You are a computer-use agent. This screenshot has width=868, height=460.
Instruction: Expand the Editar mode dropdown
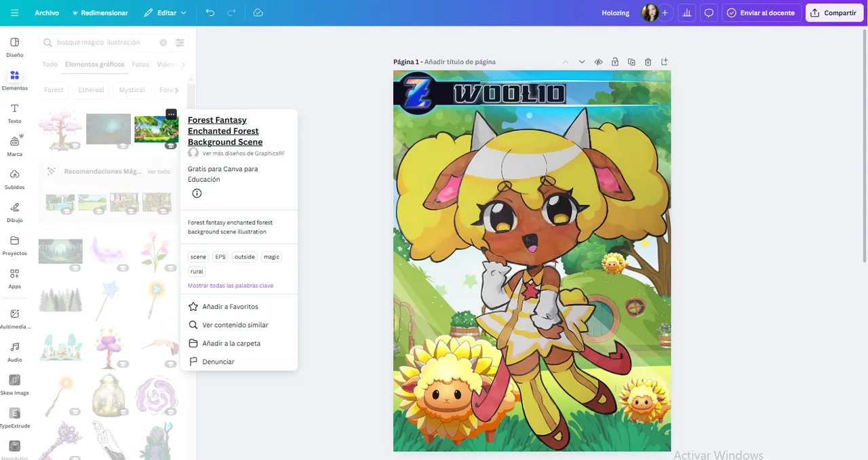[x=165, y=13]
